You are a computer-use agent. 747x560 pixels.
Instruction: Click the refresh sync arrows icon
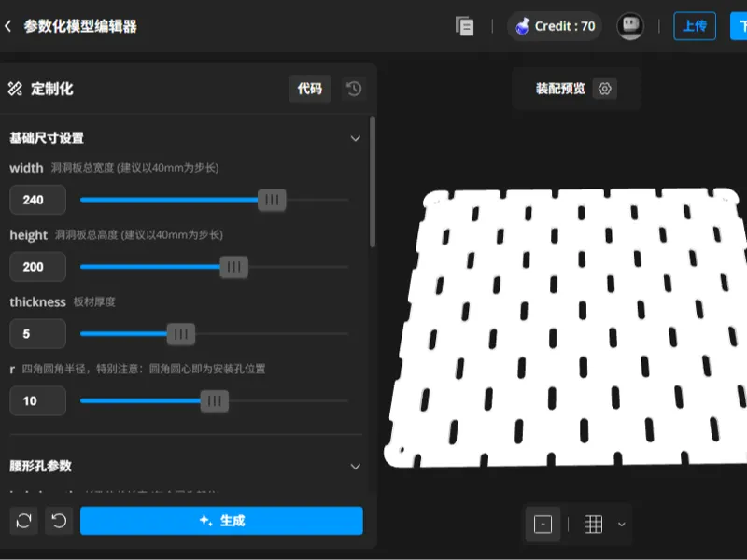pos(24,521)
